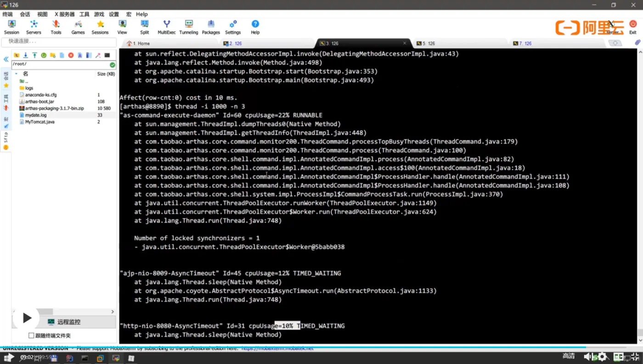Screen dimensions: 643x364
Task: Close the '3. 126' tab
Action: (x=405, y=43)
